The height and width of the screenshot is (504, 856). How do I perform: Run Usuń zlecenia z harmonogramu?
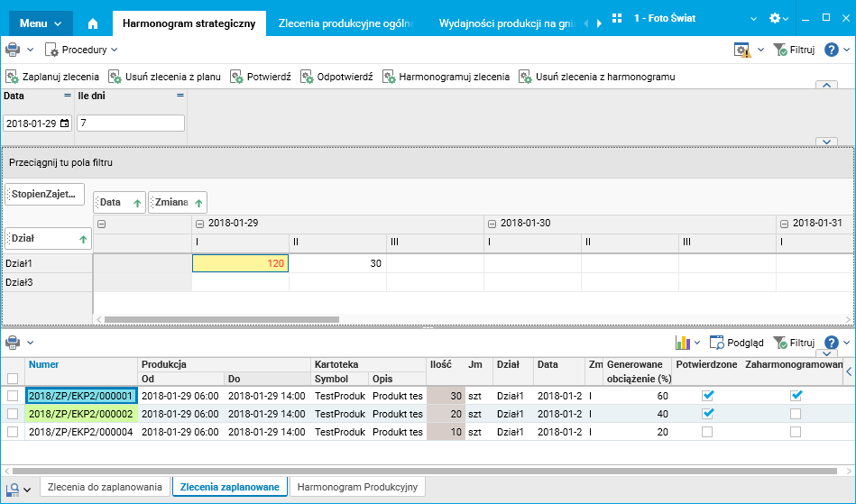point(597,77)
